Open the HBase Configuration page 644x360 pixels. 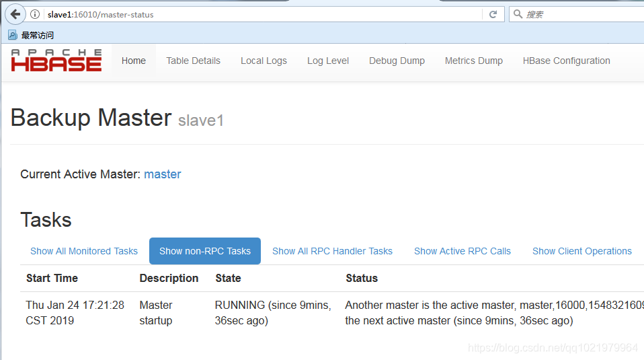[567, 61]
